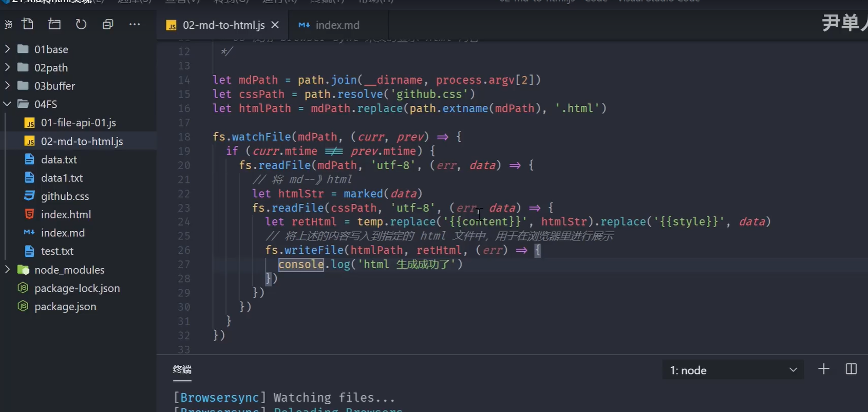Refresh the file explorer

point(81,24)
